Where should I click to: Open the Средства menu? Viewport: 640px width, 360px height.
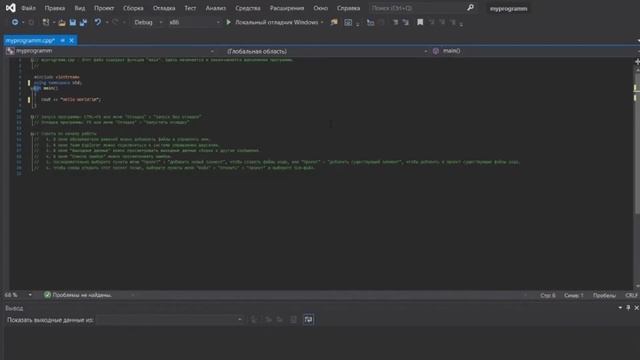coord(248,8)
